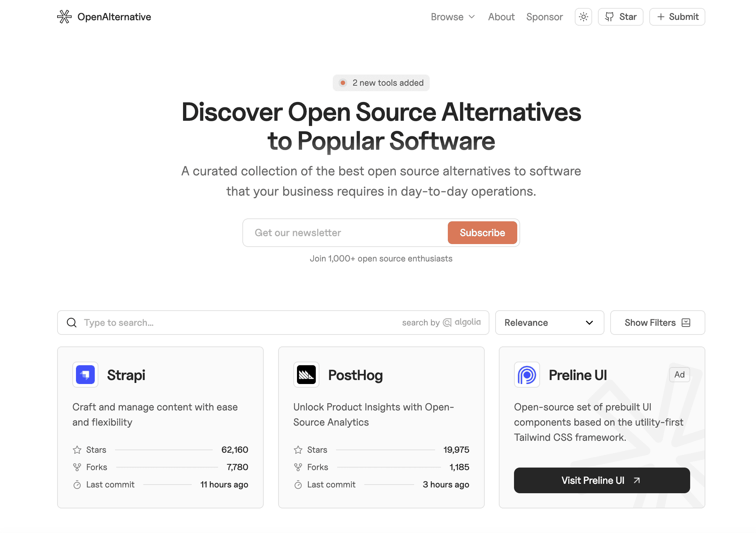756x533 pixels.
Task: Expand the Browse dropdown menu
Action: [x=453, y=17]
